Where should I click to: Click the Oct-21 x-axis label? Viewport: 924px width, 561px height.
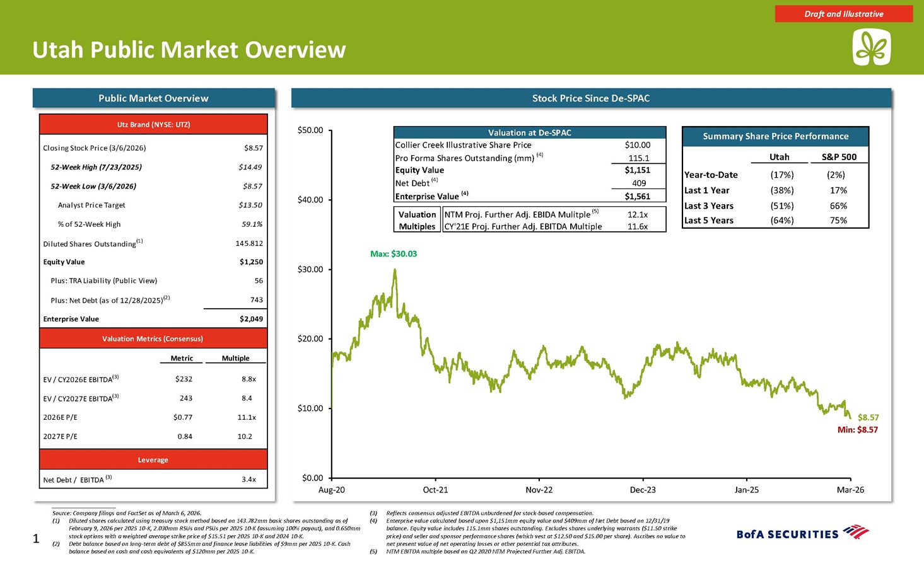point(435,490)
